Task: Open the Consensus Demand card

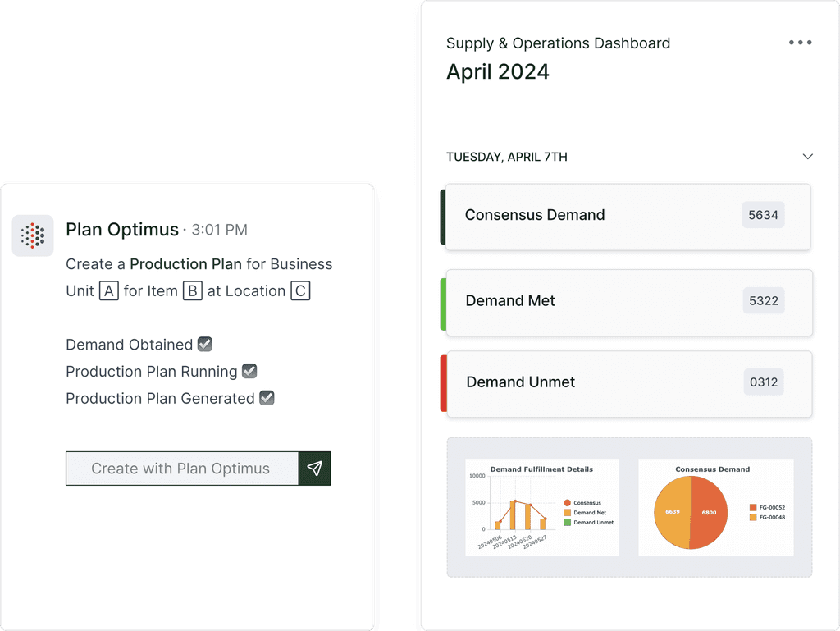Action: tap(628, 217)
